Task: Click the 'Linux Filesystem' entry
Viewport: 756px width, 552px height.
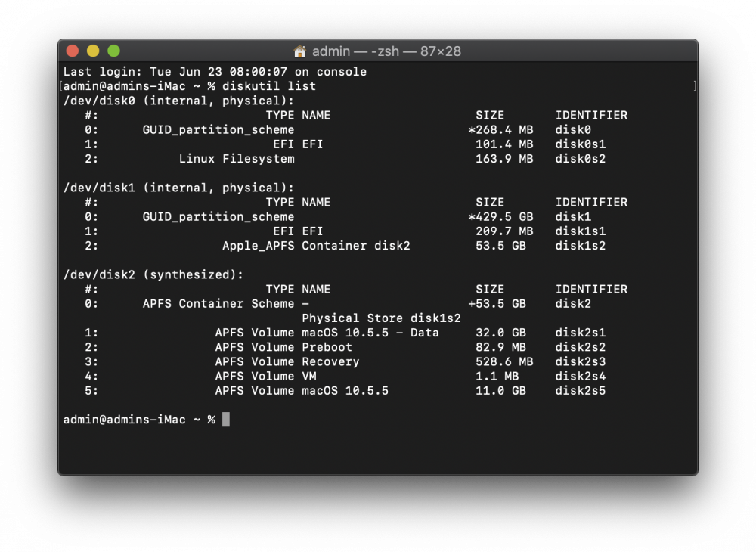Action: 236,159
